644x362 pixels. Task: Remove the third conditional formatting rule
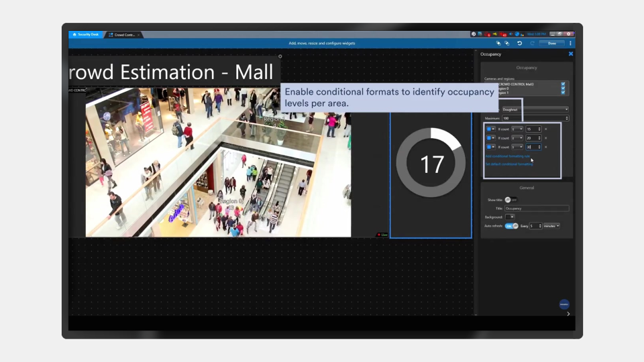tap(545, 147)
